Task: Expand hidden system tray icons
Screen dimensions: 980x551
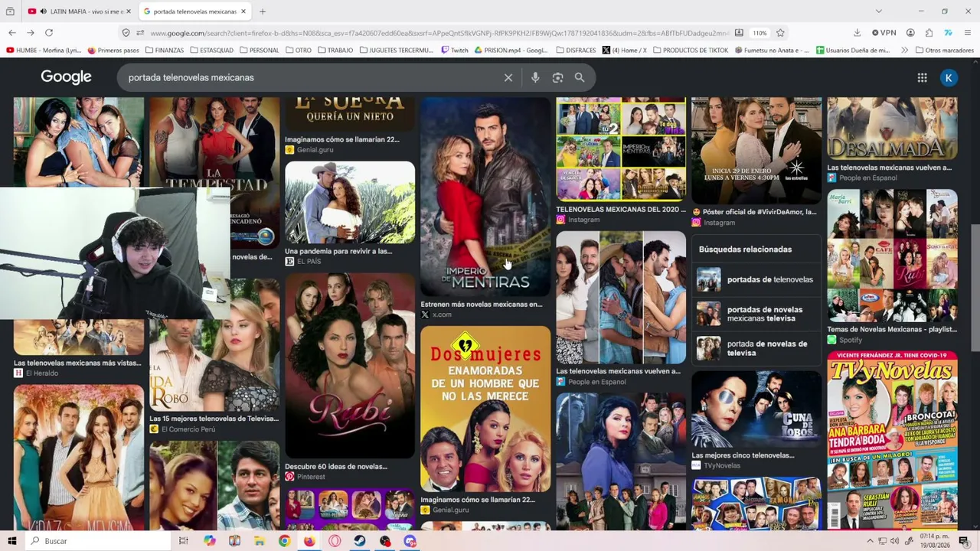Action: [870, 541]
